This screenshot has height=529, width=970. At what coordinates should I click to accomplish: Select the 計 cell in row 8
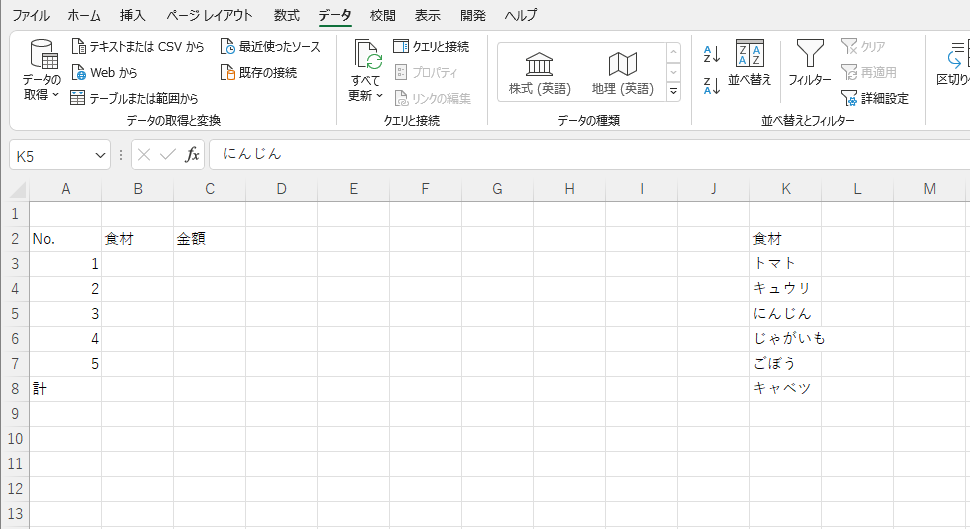click(x=66, y=389)
